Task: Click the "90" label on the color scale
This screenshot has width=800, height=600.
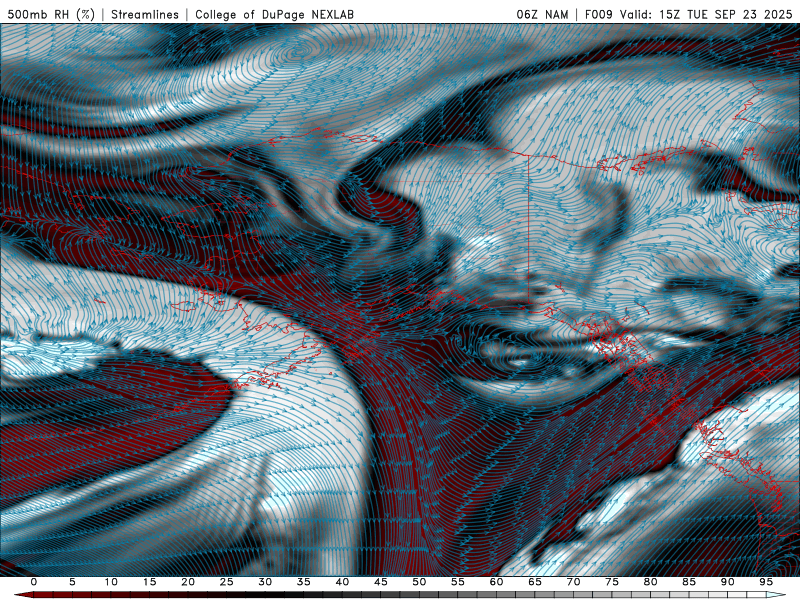Action: point(727,582)
